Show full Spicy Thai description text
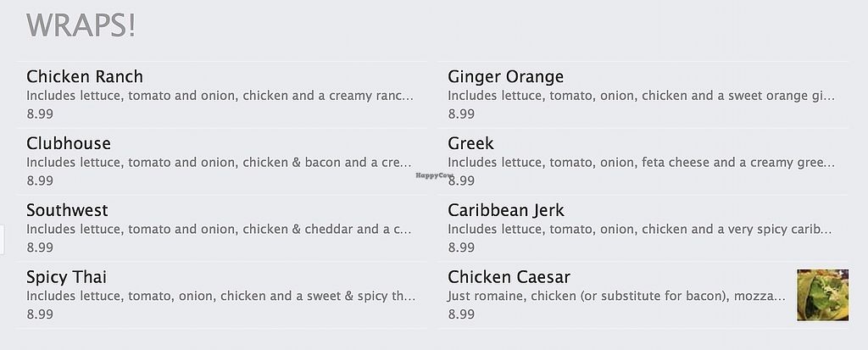Screen dimensions: 868x350 (x=220, y=296)
